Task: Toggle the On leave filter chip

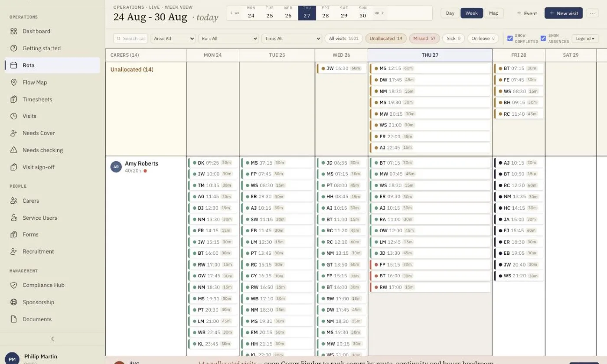Action: 483,39
